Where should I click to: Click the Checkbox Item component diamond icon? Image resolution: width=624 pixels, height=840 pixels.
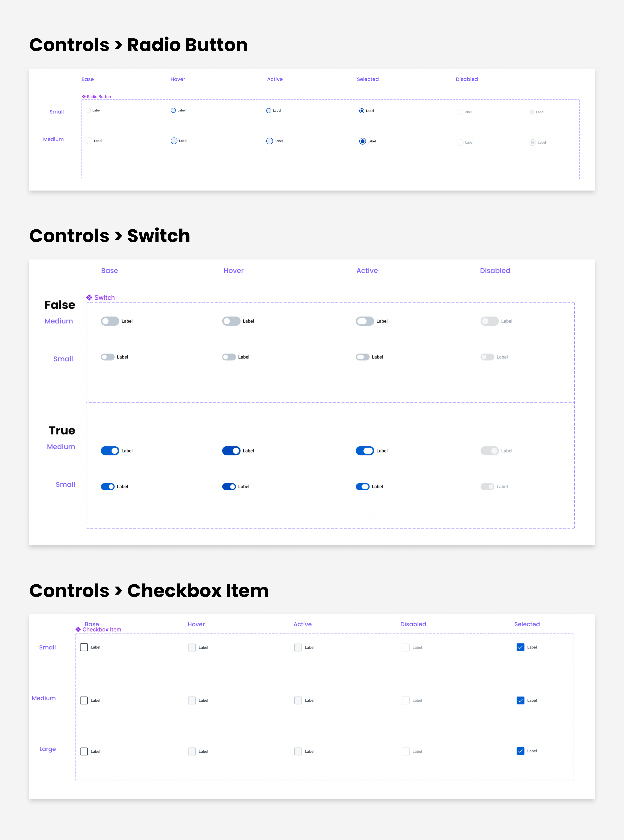pos(78,629)
